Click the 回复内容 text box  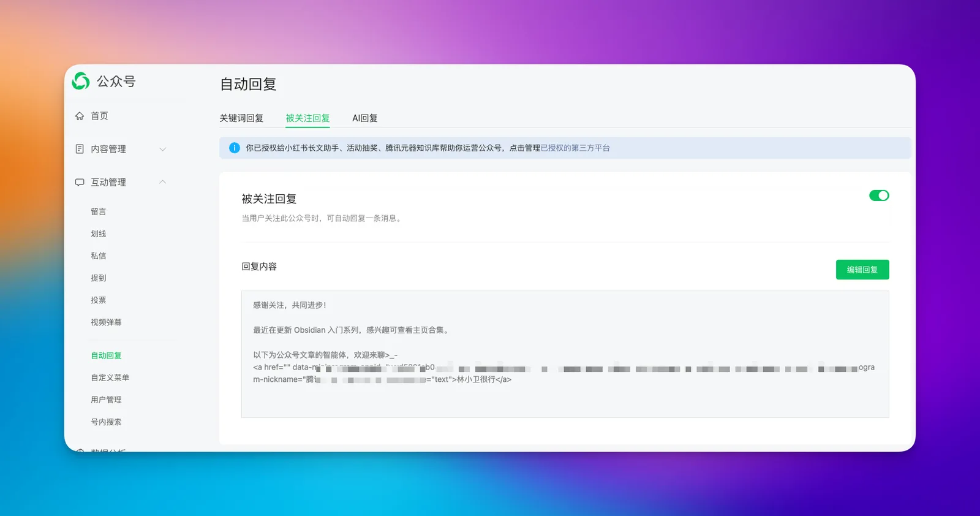tap(565, 354)
